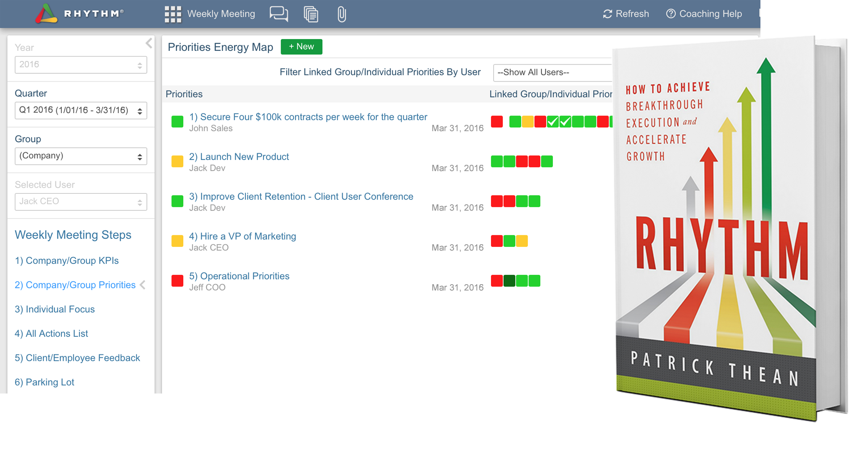Open the attachments paperclip icon

(x=342, y=14)
